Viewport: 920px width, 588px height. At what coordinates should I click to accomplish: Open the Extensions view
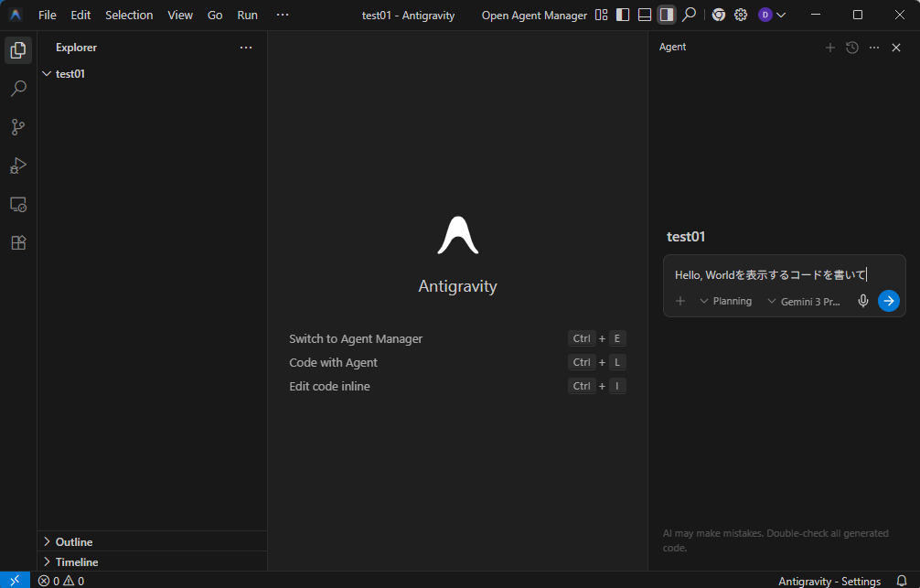pos(18,242)
